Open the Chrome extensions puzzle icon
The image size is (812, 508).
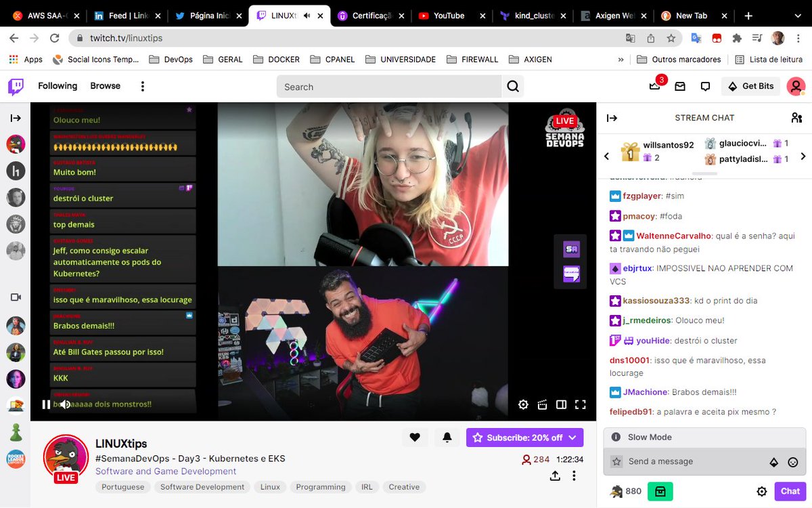(737, 39)
